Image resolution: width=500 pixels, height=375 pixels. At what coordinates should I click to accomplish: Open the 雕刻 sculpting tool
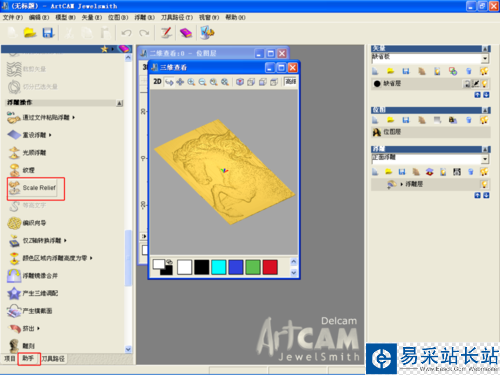point(21,346)
